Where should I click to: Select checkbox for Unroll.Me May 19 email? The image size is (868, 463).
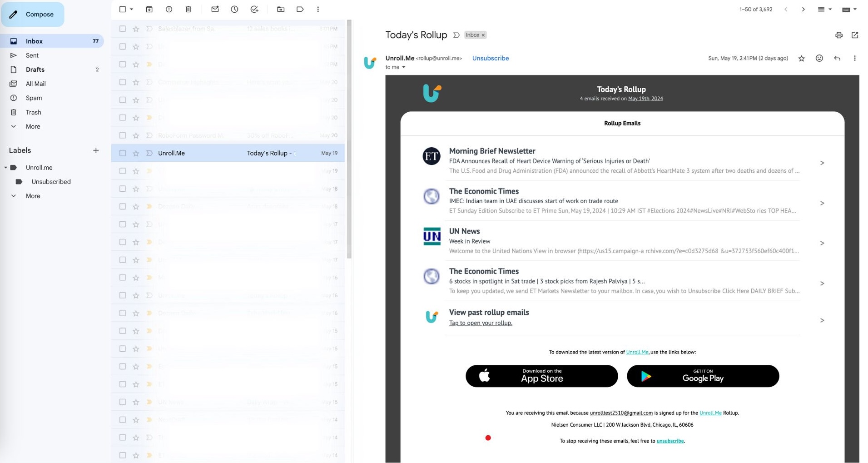point(123,153)
